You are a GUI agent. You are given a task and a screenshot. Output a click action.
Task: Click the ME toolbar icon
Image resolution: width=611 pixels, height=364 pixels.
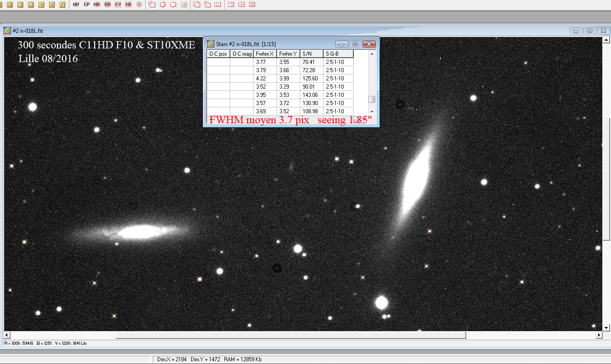click(x=128, y=4)
